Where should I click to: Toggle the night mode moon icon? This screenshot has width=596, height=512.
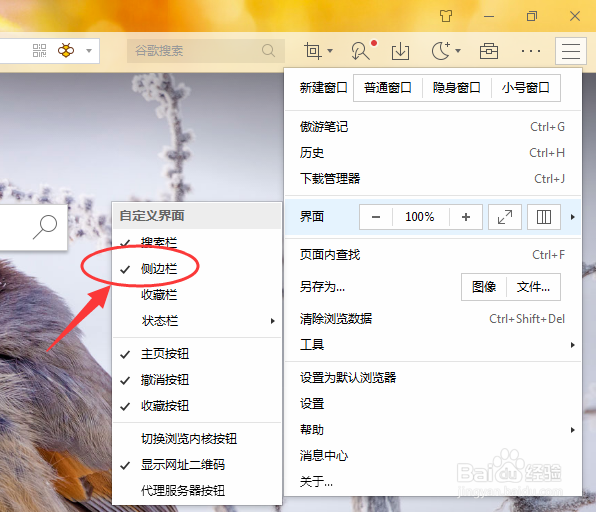click(x=441, y=51)
